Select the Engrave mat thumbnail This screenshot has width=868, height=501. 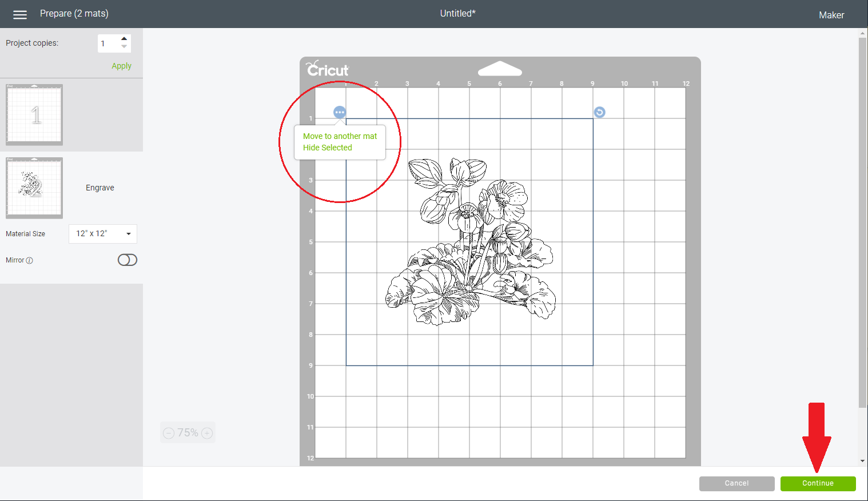click(34, 188)
